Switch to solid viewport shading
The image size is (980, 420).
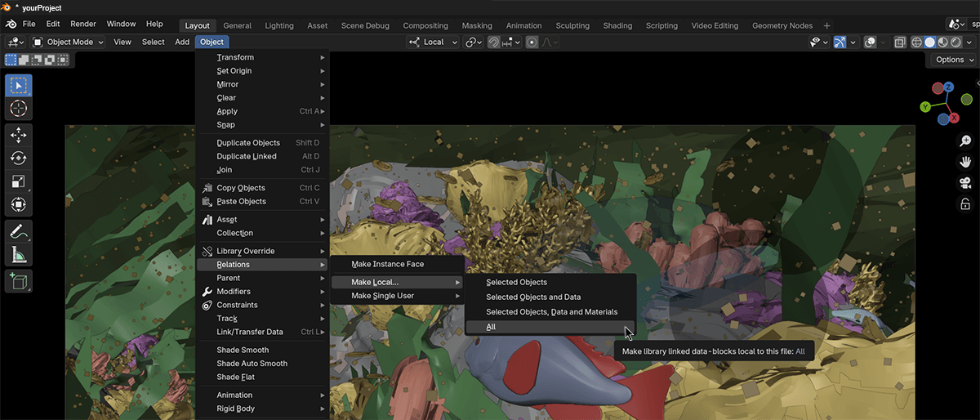929,42
